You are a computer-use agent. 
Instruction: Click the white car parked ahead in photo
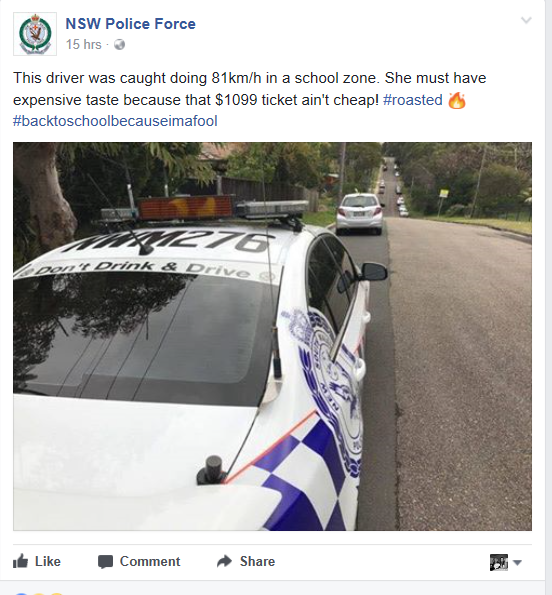coord(359,214)
